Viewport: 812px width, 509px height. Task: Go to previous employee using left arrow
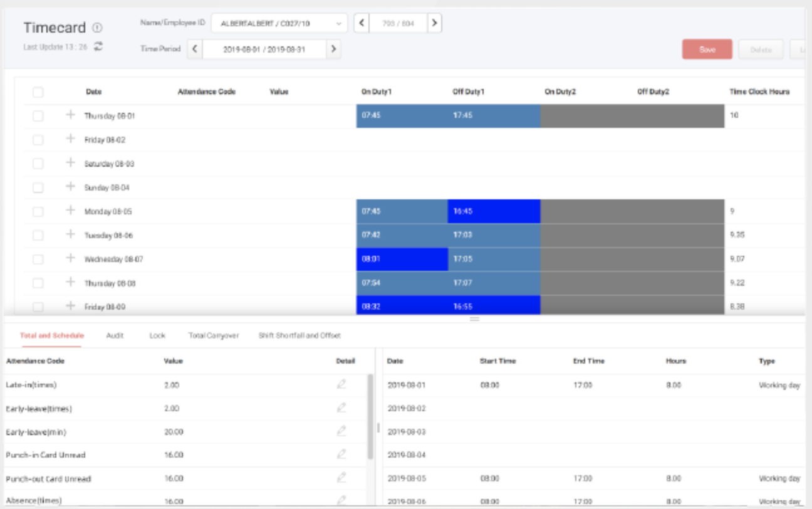point(361,24)
